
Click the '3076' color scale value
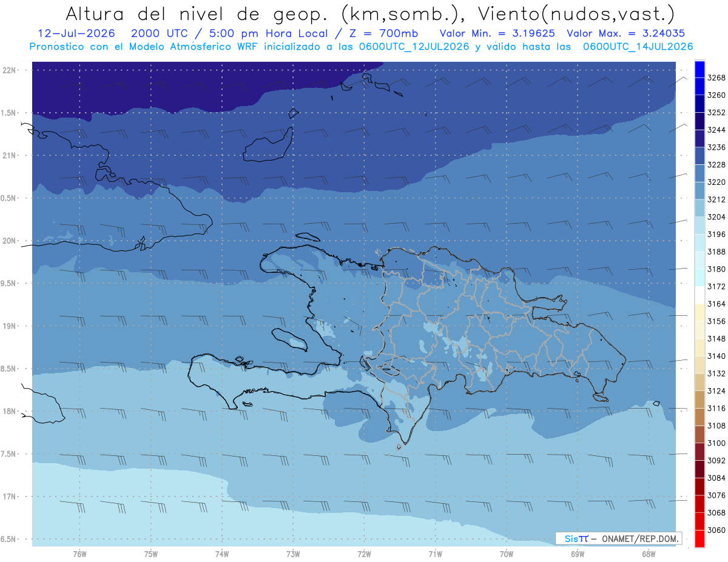pos(716,495)
